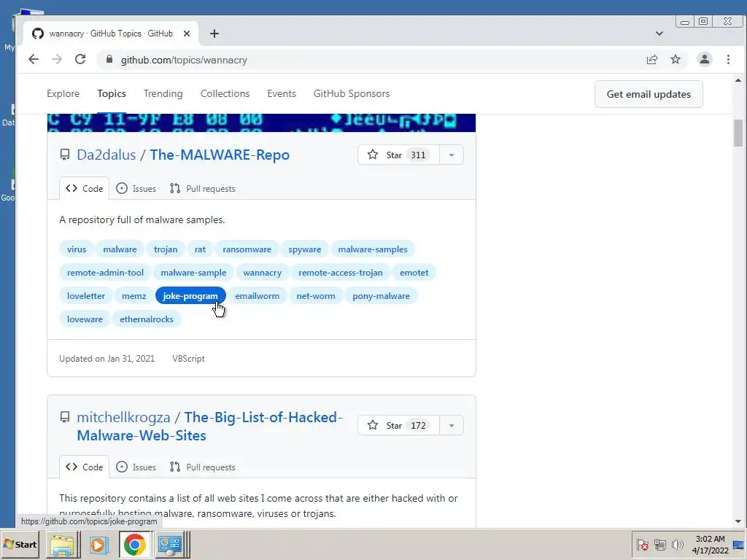Viewport: 747px width, 560px height.
Task: Click the repository icon beside mitchellkrogza
Action: click(65, 417)
